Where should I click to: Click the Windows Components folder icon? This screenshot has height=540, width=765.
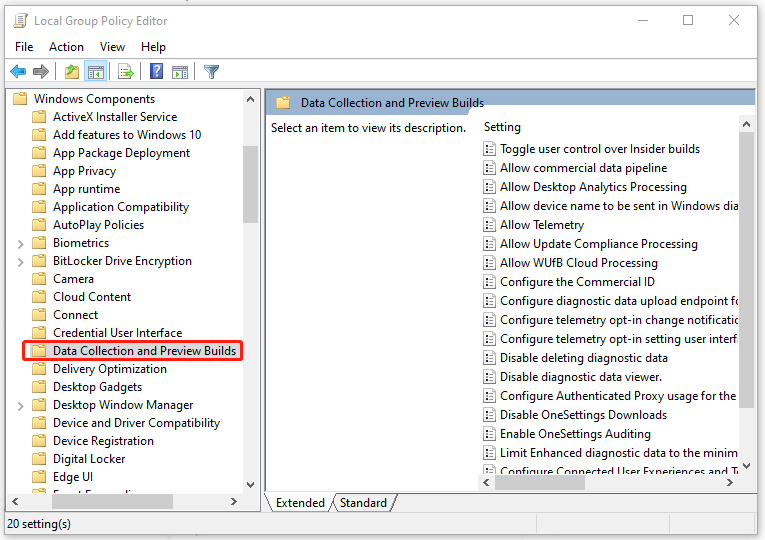tap(20, 99)
